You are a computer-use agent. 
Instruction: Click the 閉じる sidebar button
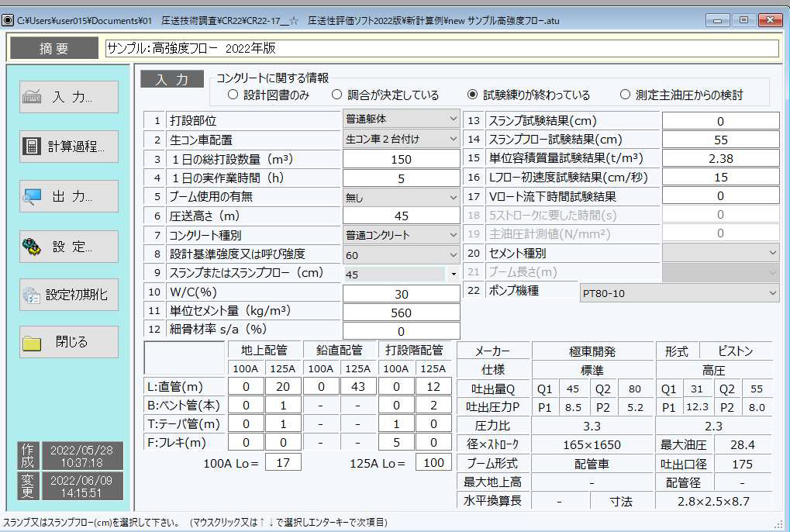click(x=69, y=342)
